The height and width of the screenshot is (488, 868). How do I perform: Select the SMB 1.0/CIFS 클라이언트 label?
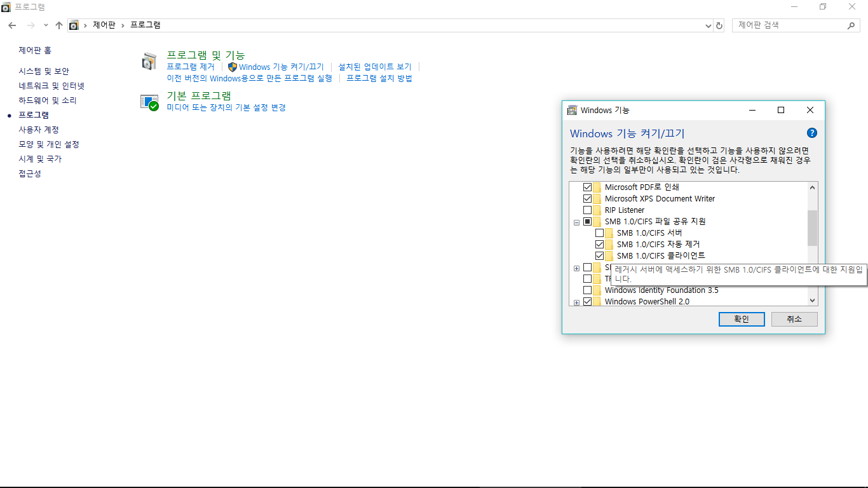click(x=661, y=255)
